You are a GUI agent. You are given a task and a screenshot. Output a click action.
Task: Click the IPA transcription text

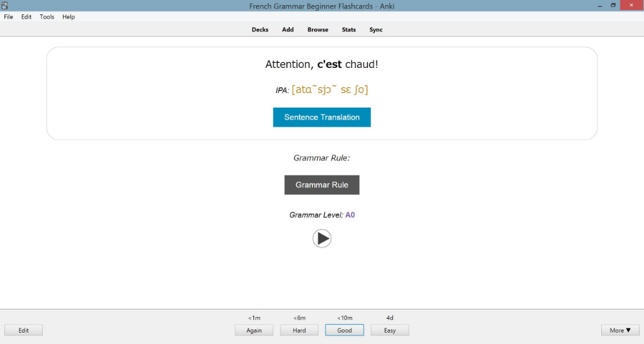(330, 89)
